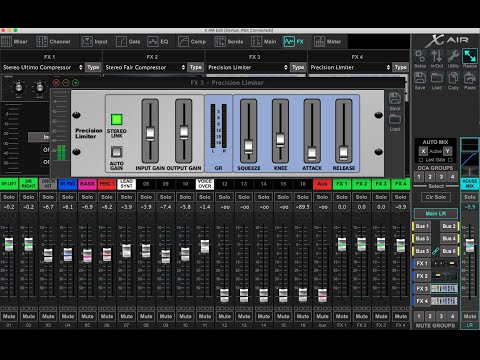Screen dimensions: 480x360
Task: Mute the Aux channel
Action: tap(322, 316)
